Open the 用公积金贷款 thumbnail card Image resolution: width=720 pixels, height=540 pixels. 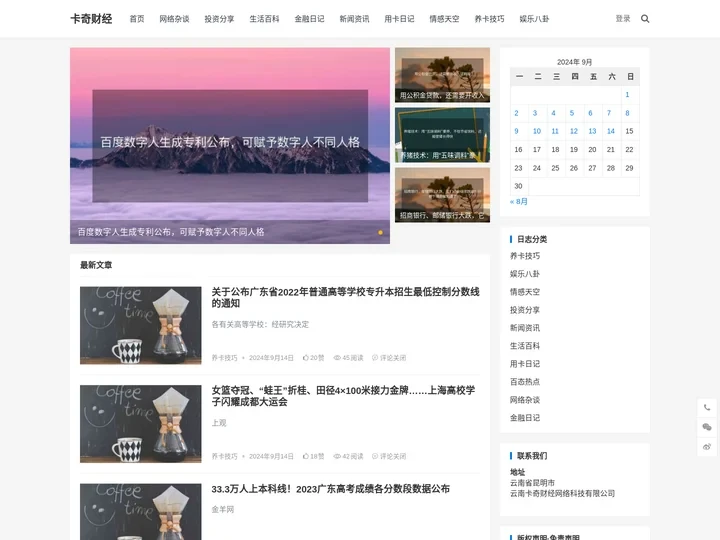coord(442,75)
